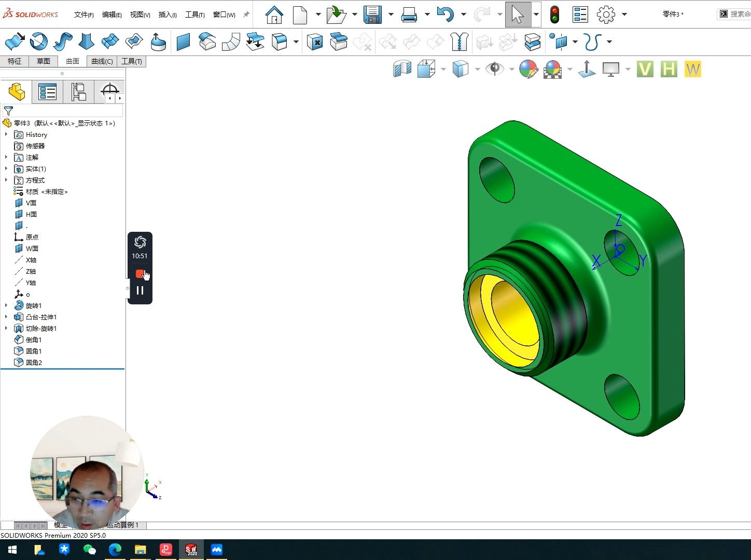Click the Edit Appearance color ball icon

[x=529, y=69]
